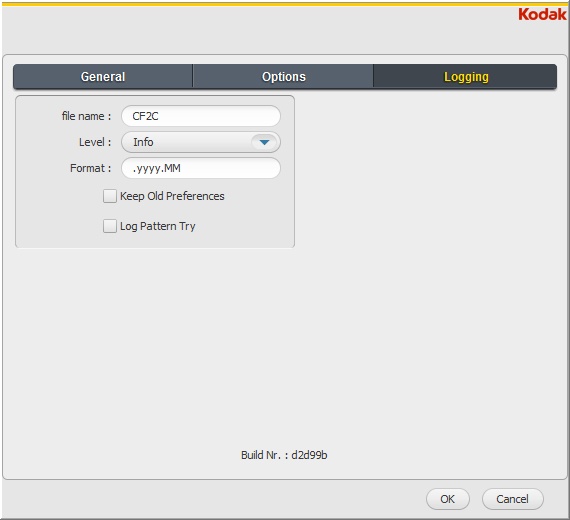
Task: Switch to the General tab
Action: (103, 77)
